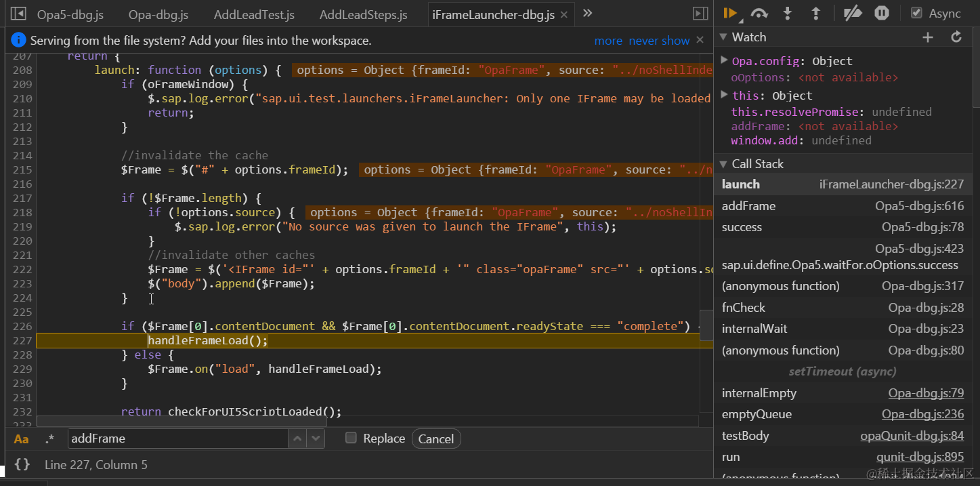Open qunit-dbg.js:895 link
This screenshot has width=980, height=486.
(920, 457)
